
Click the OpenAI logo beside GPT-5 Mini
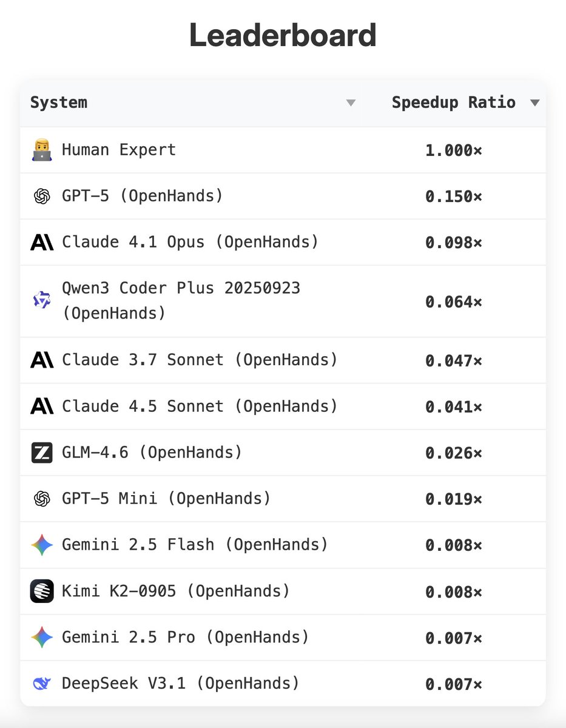(42, 499)
